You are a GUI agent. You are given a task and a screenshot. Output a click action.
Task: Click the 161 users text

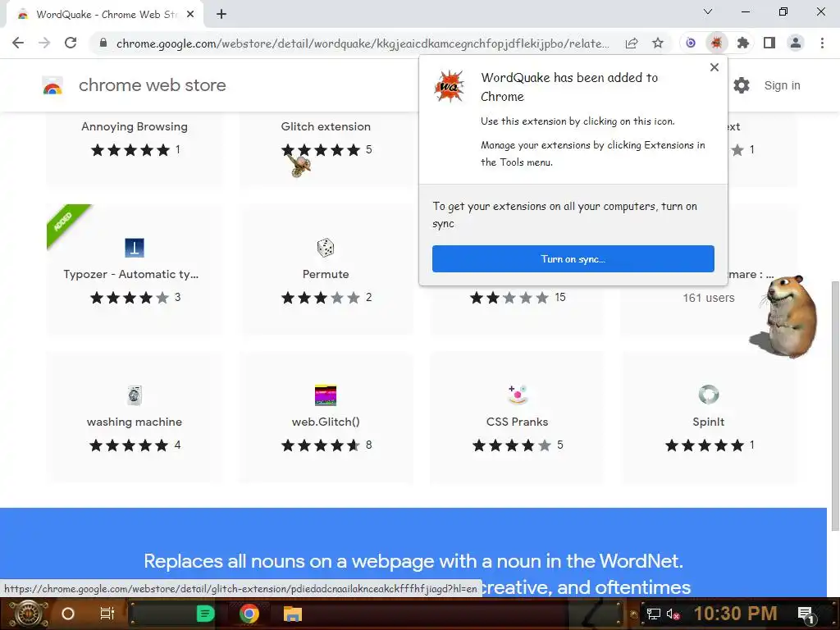click(x=709, y=298)
